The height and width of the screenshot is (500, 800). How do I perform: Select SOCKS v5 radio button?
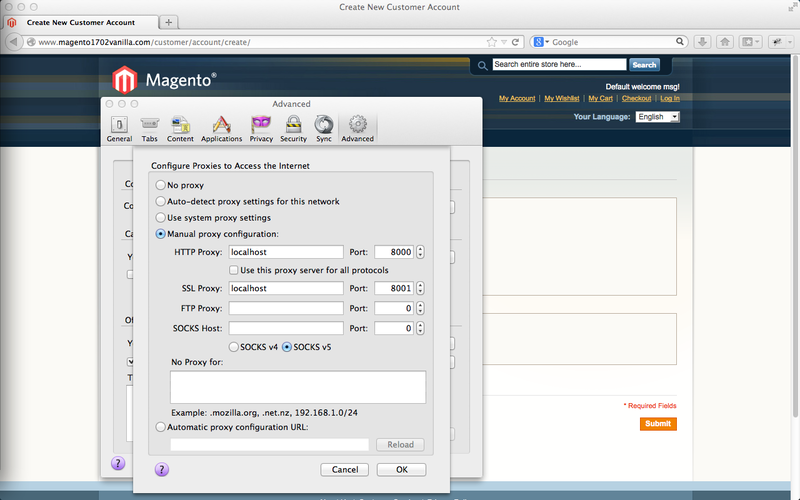(x=287, y=347)
